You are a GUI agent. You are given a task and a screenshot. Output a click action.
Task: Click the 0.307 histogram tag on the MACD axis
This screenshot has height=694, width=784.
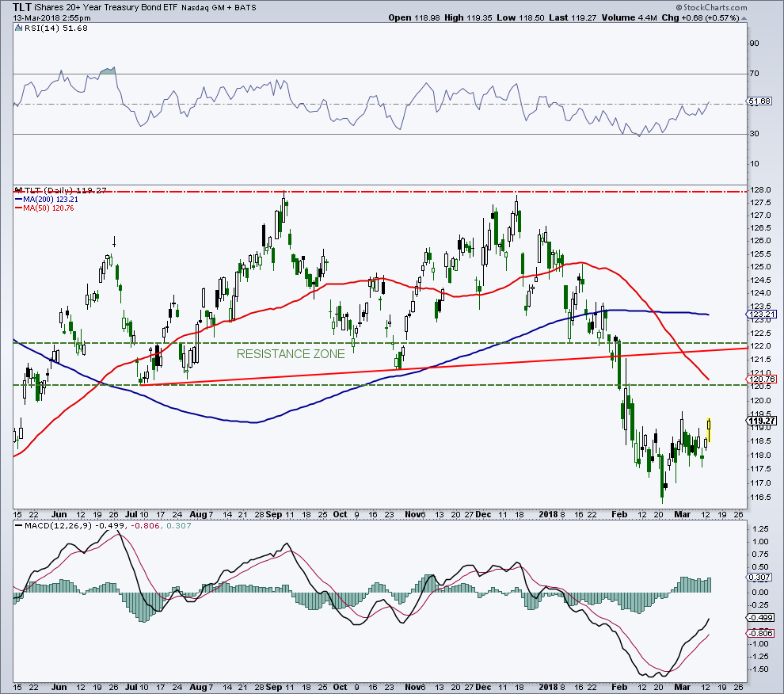760,578
